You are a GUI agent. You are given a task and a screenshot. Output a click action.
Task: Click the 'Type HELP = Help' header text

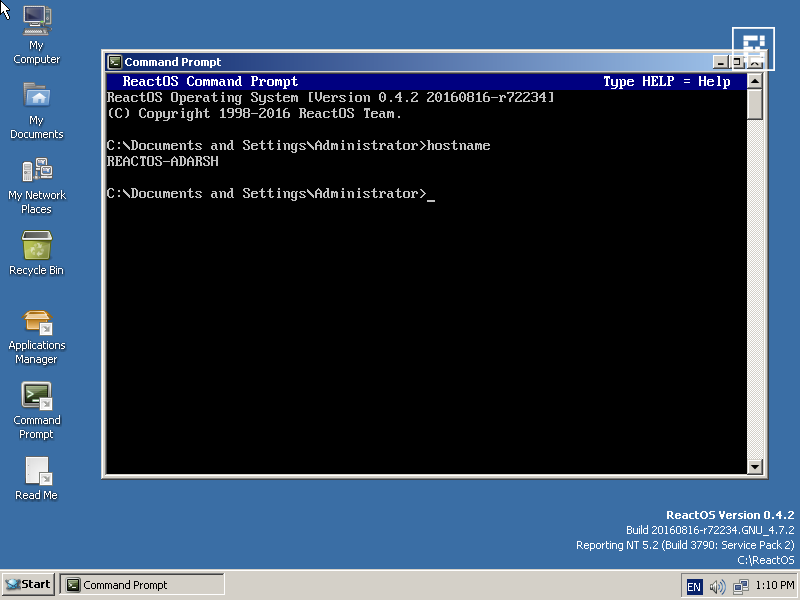point(666,82)
